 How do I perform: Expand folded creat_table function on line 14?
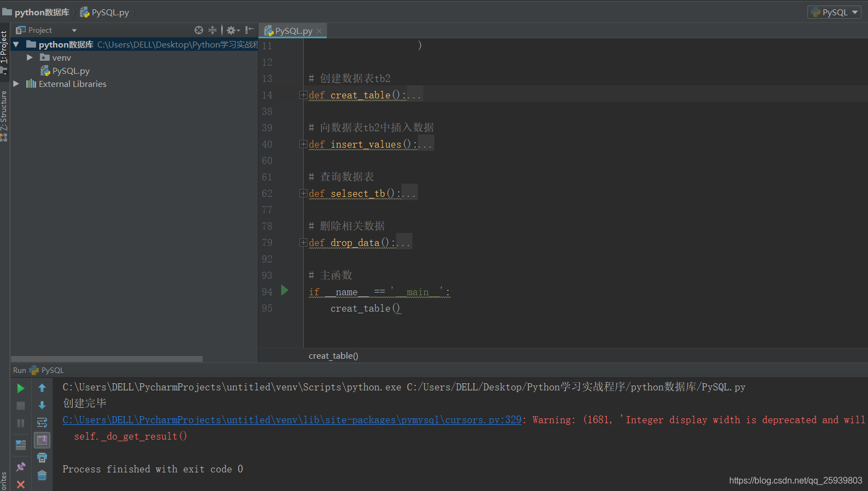point(303,95)
